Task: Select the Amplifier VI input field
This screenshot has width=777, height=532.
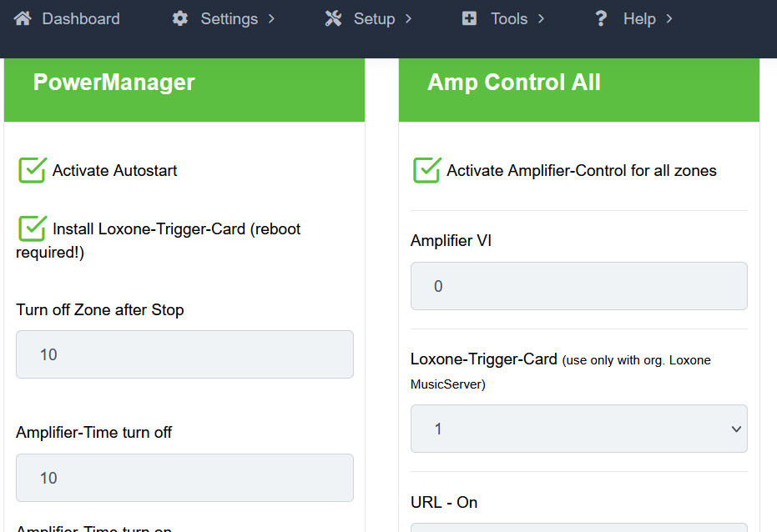Action: (x=578, y=286)
